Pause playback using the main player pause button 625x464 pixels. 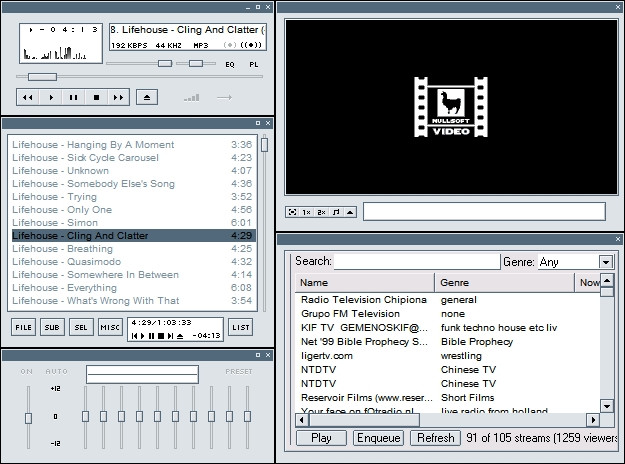(73, 97)
